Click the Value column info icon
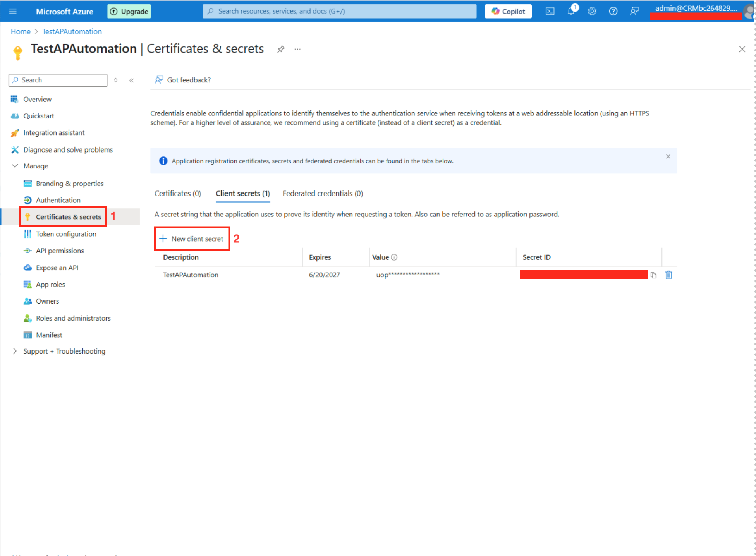The width and height of the screenshot is (756, 556). (x=394, y=257)
